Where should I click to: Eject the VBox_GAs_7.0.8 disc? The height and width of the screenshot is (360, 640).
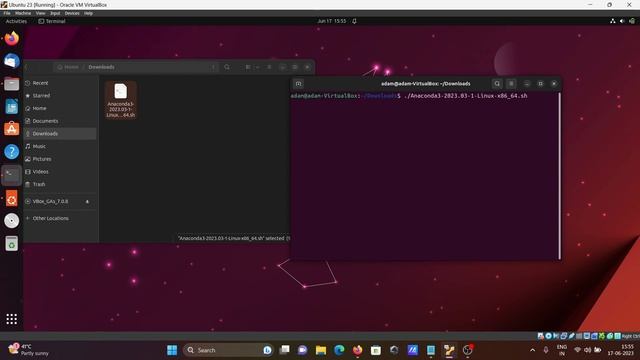(x=87, y=201)
